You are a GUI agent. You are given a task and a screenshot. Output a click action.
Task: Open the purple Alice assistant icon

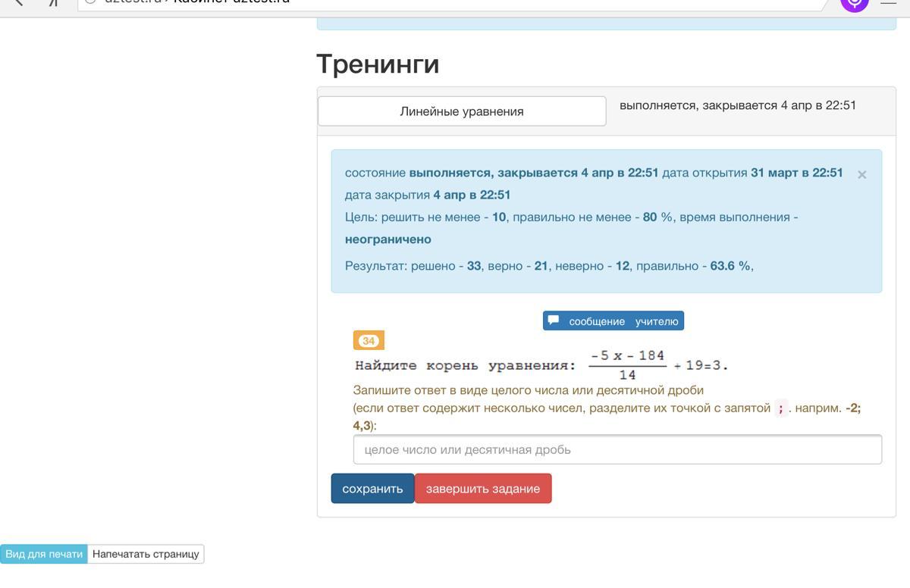[x=854, y=2]
